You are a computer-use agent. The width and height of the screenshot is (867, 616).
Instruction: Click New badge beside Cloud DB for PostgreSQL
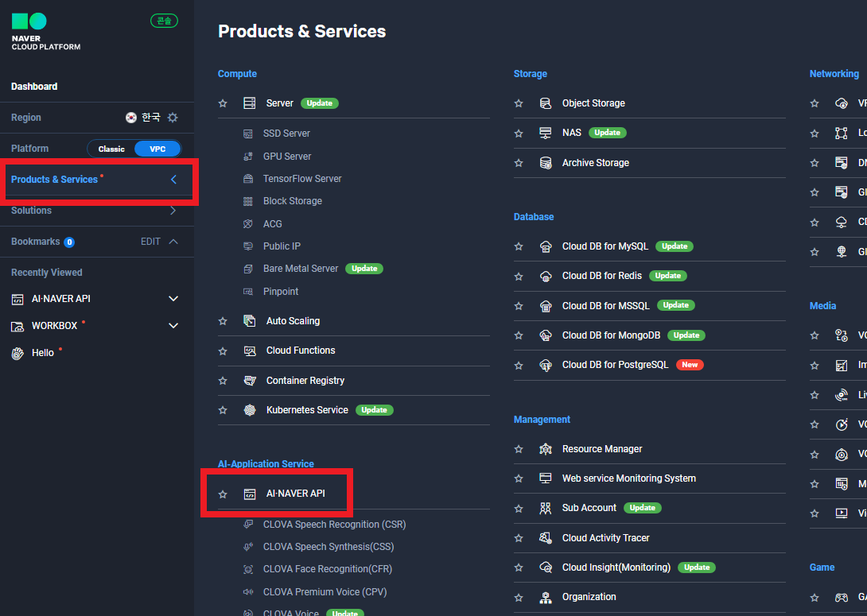click(x=690, y=365)
